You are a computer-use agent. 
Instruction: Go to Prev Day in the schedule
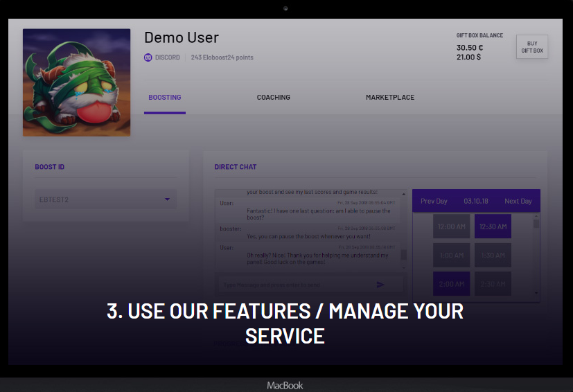(434, 201)
